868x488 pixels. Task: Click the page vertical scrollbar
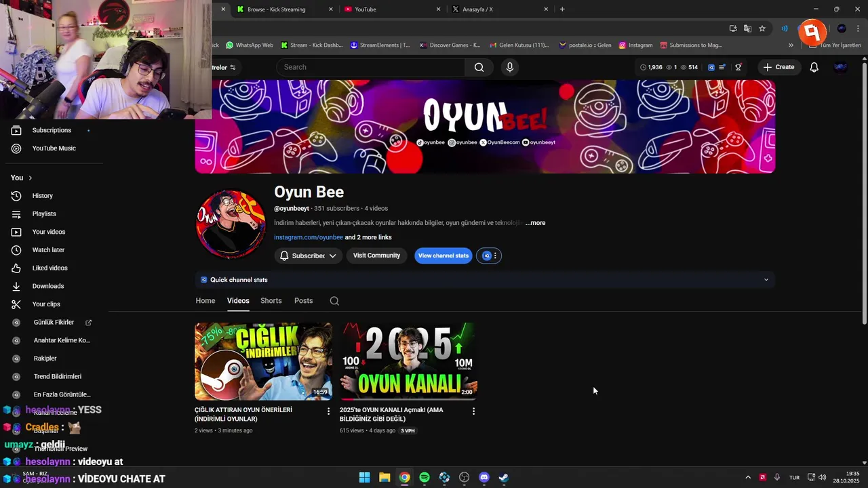(x=864, y=193)
